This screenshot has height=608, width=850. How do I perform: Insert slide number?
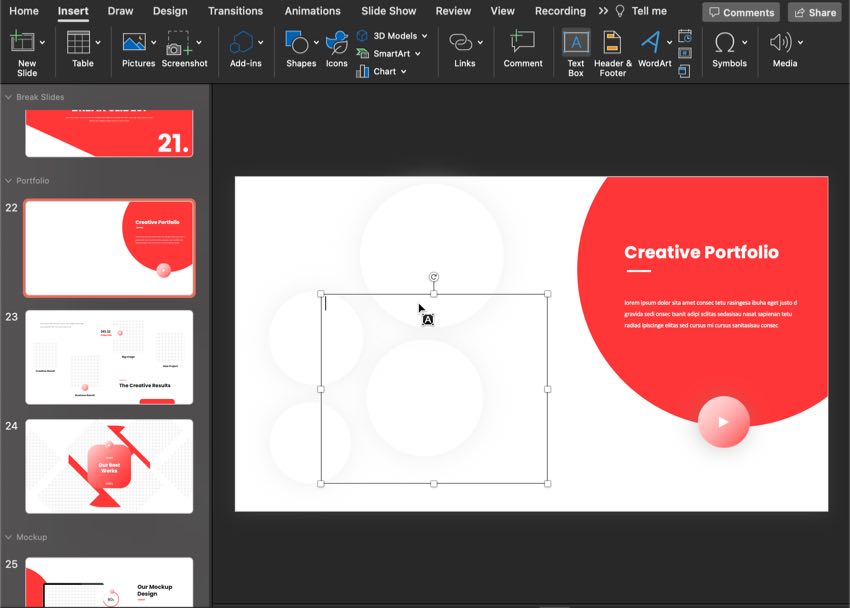tap(685, 53)
